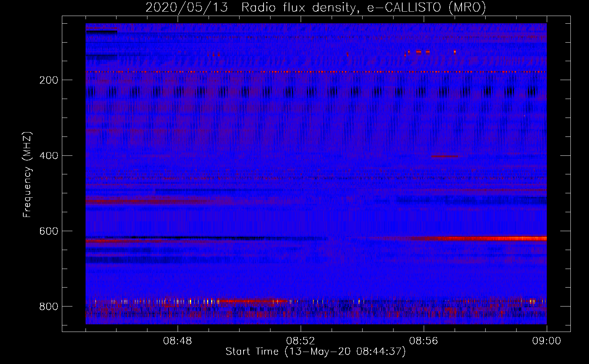Select the 08:52 time tick label
589x364 pixels.
click(x=301, y=341)
